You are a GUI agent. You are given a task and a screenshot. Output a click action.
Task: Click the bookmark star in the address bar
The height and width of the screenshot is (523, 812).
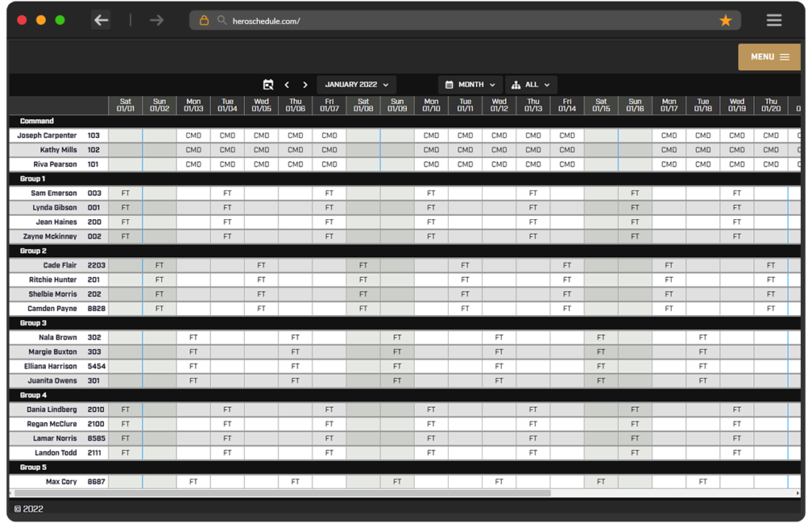tap(725, 19)
